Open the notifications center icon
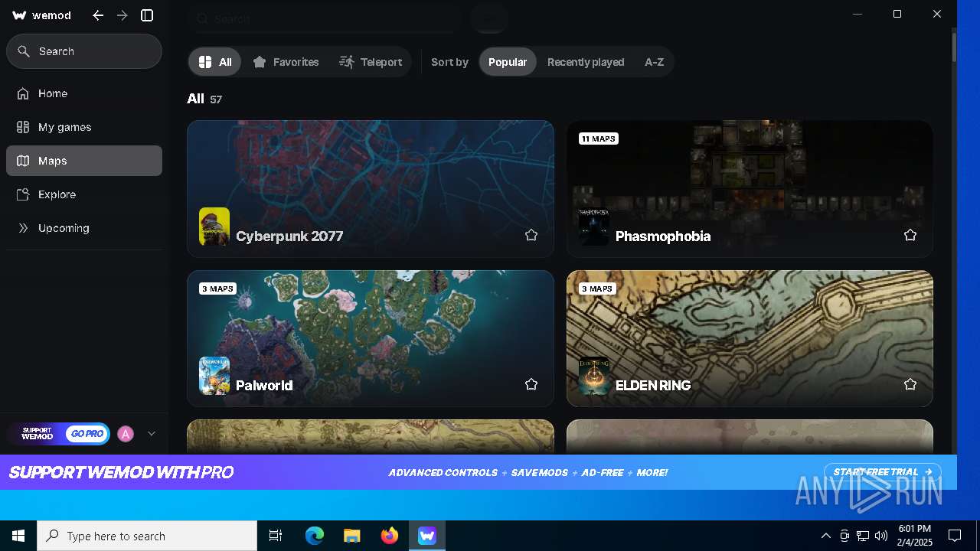The width and height of the screenshot is (980, 551). pyautogui.click(x=955, y=536)
